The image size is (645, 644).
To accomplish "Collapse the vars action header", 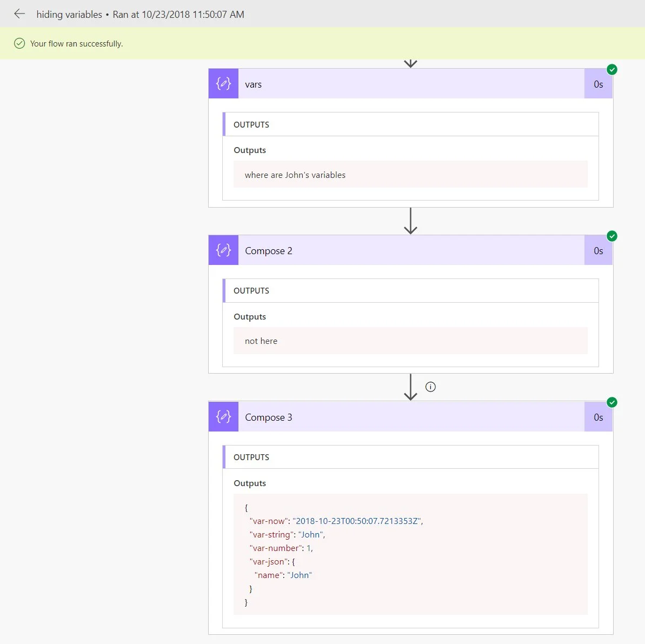I will [411, 84].
